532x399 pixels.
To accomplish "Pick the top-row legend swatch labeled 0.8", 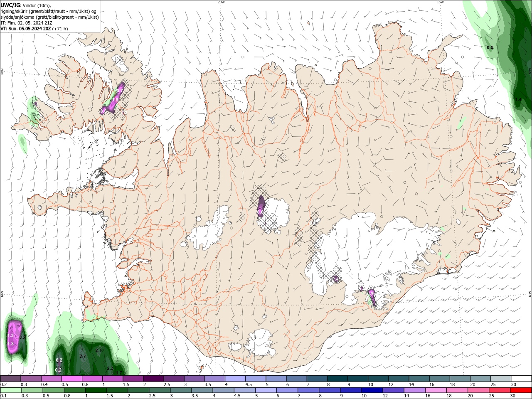I will [92, 379].
